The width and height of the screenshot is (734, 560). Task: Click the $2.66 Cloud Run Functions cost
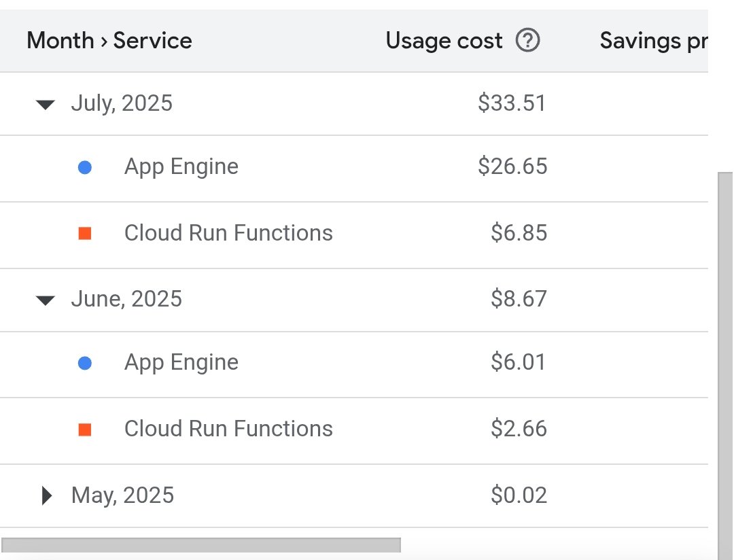pyautogui.click(x=519, y=428)
